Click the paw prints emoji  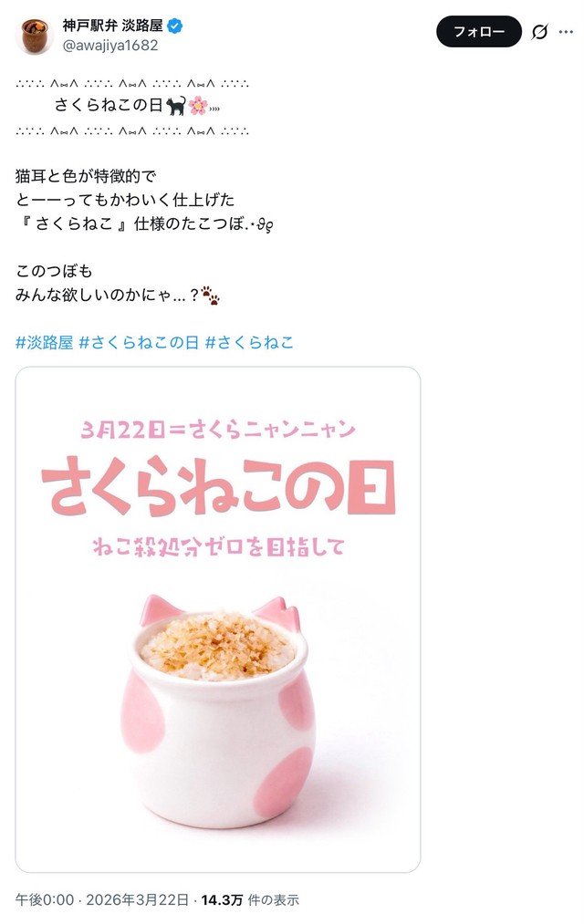211,296
